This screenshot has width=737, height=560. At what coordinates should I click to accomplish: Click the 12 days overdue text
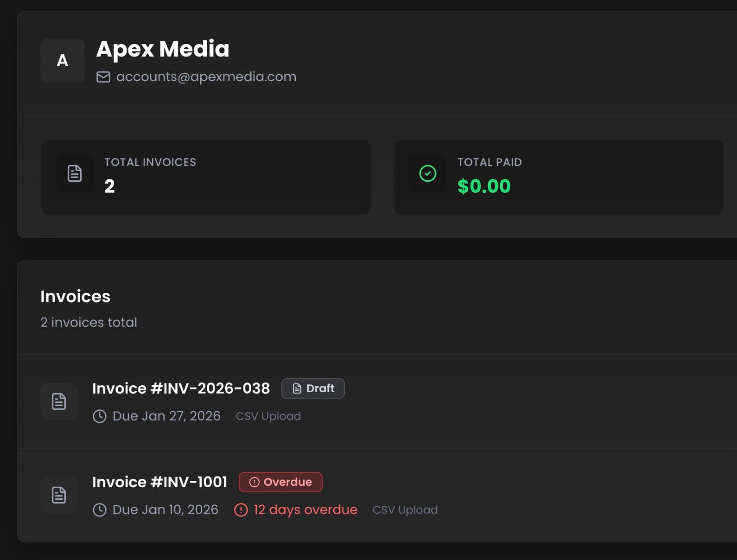click(305, 510)
